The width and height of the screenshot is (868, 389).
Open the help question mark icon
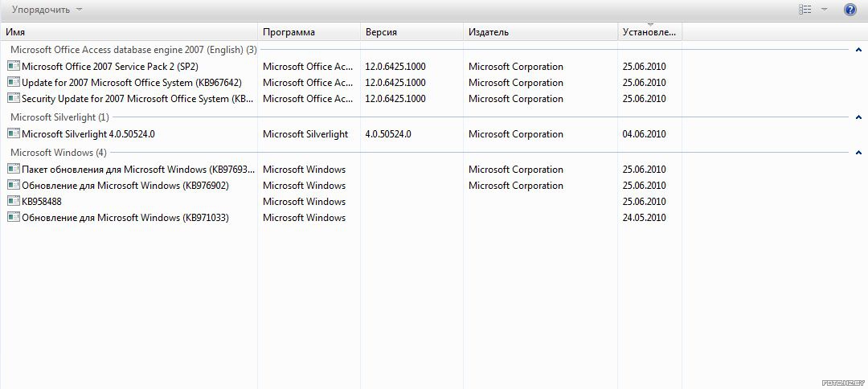850,10
